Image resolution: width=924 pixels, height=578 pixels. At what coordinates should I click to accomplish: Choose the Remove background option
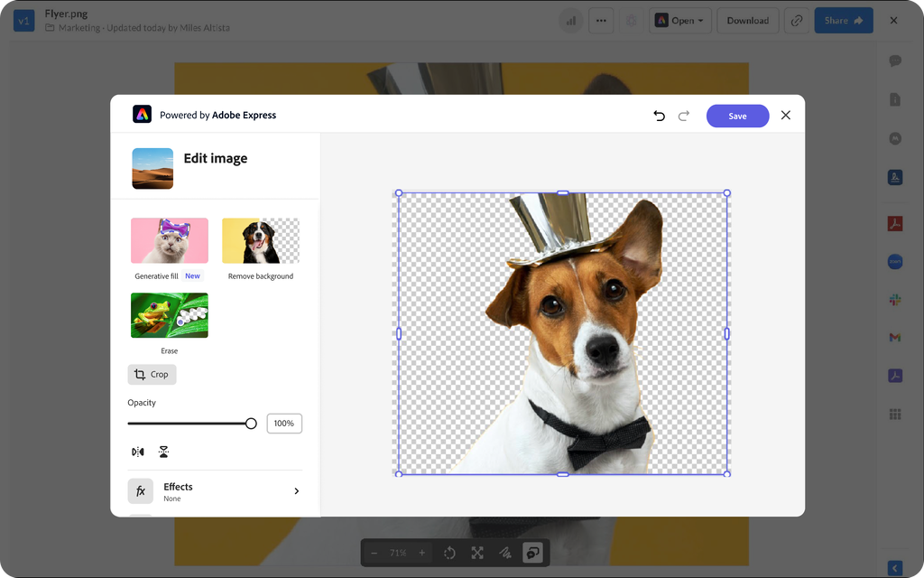click(260, 241)
